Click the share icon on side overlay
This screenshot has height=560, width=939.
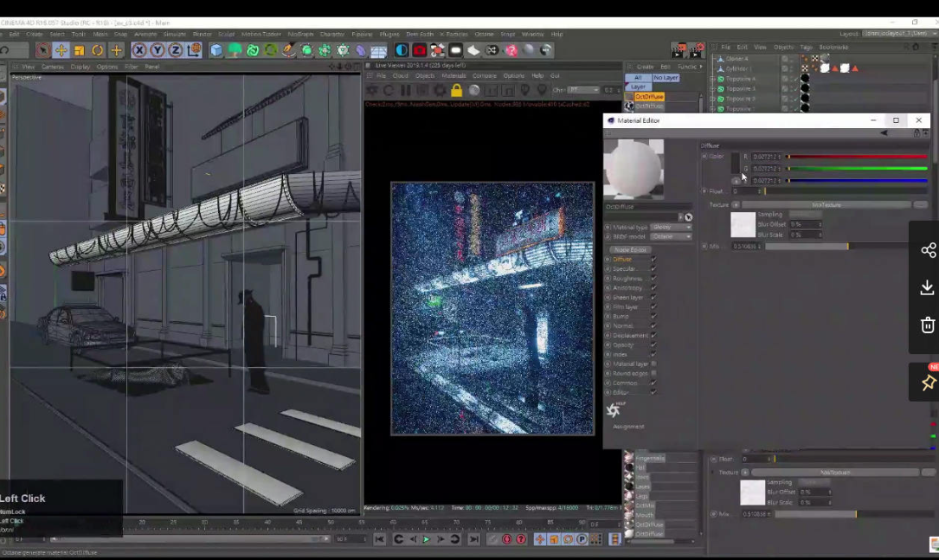click(928, 250)
